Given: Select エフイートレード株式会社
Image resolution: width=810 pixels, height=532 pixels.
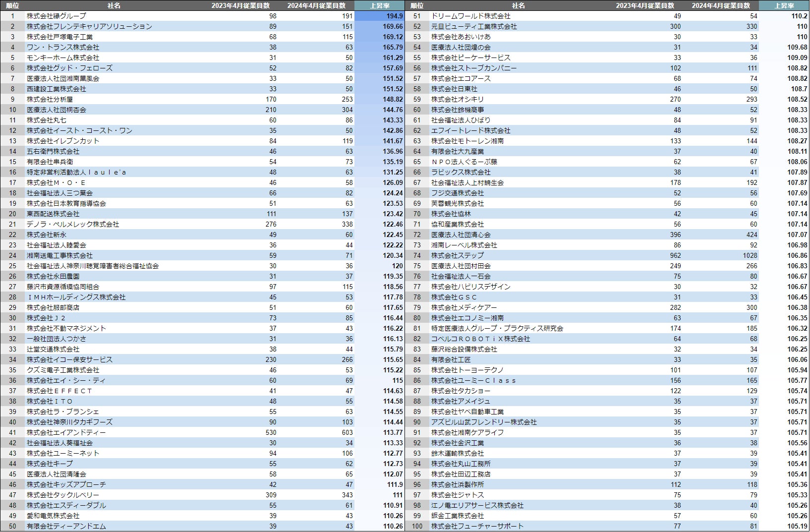Looking at the screenshot, I should [x=471, y=130].
